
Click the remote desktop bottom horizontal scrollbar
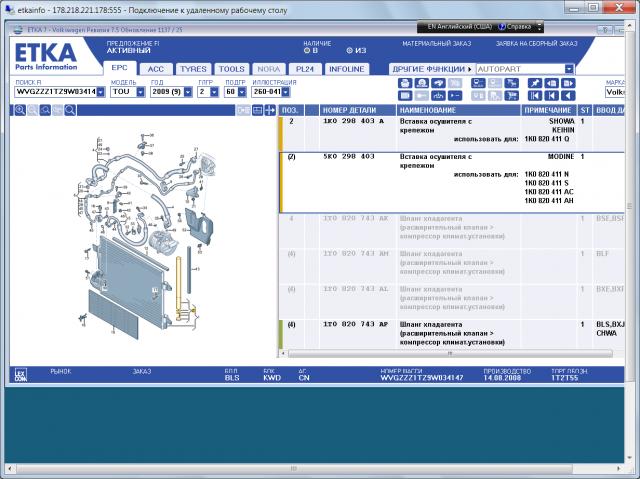pyautogui.click(x=293, y=468)
